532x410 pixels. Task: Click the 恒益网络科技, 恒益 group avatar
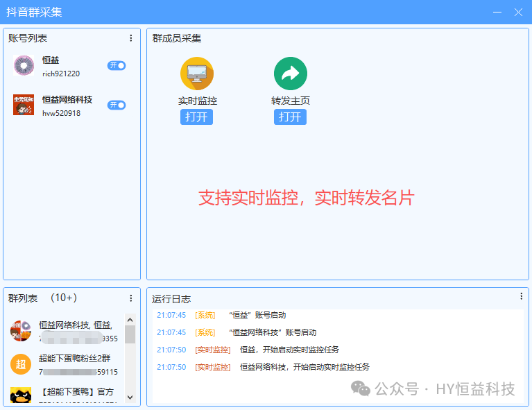tap(21, 331)
